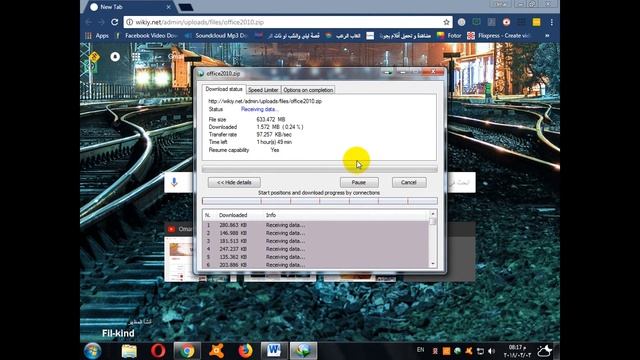Viewport: 640px width, 360px height.
Task: Click Internet Download Manager taskbar icon
Action: [x=303, y=351]
